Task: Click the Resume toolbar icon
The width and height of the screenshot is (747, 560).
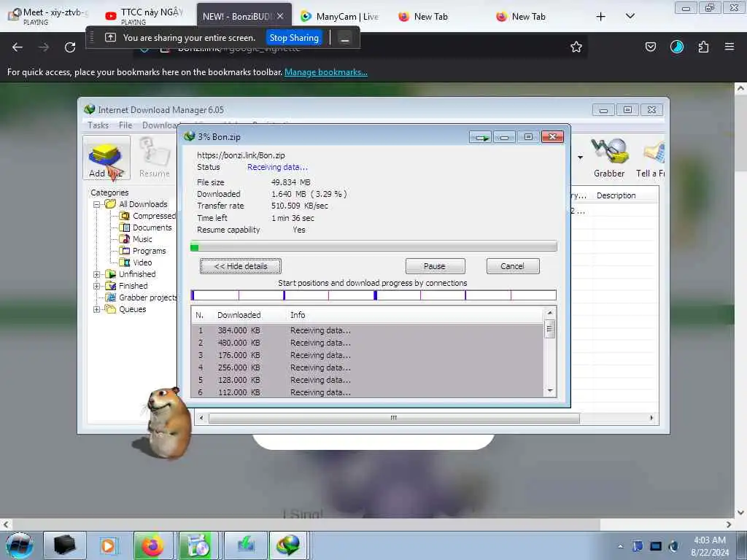Action: tap(155, 157)
